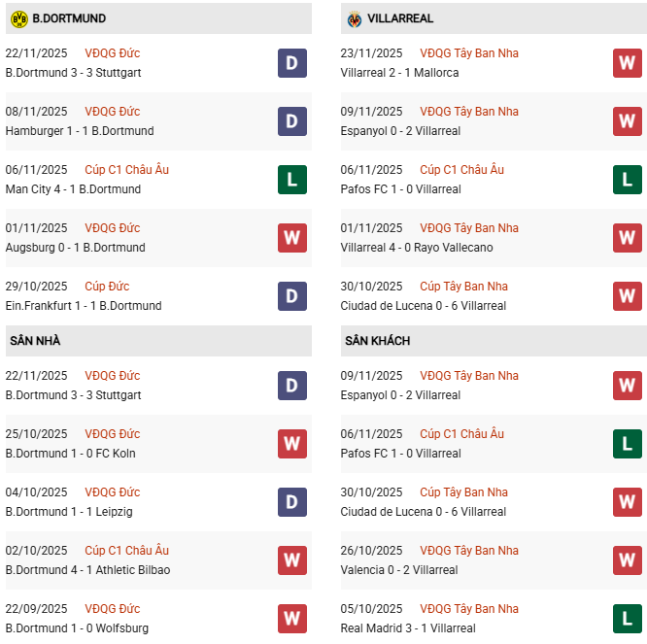Click the D badge for Dortmund 3-3 Stuttgart under B.Dortmund
This screenshot has height=644, width=647.
(292, 63)
